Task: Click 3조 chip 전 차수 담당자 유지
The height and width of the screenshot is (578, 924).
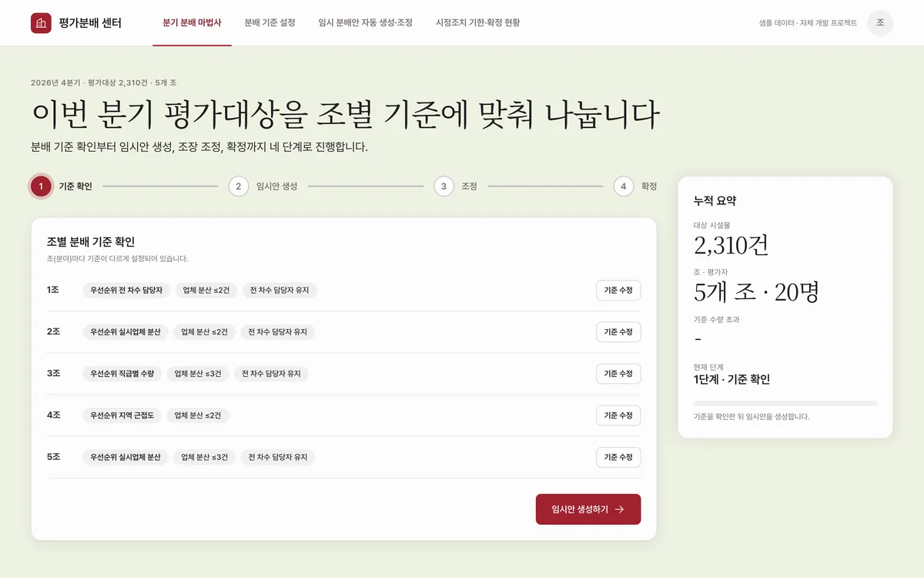Action: 271,374
